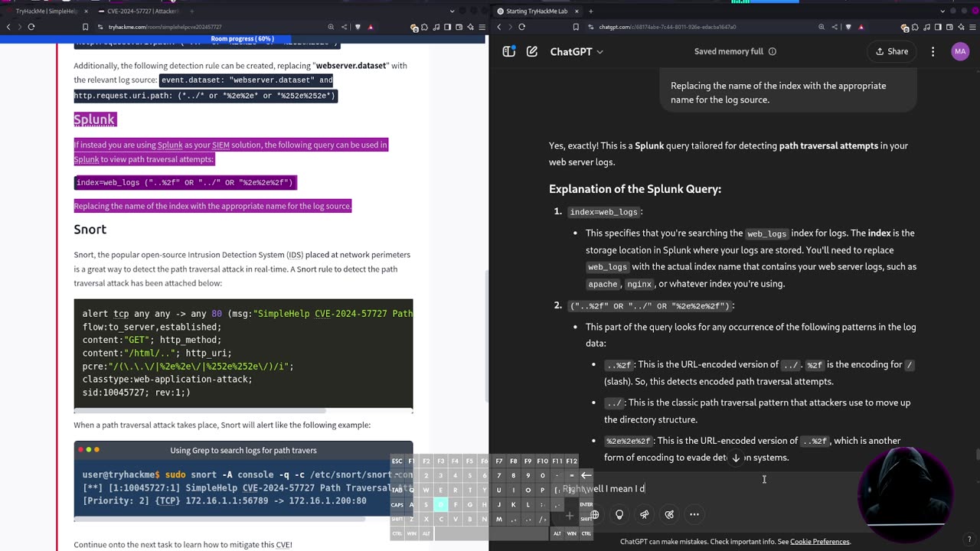Go back in the ChatGPT browser window

coord(499,27)
